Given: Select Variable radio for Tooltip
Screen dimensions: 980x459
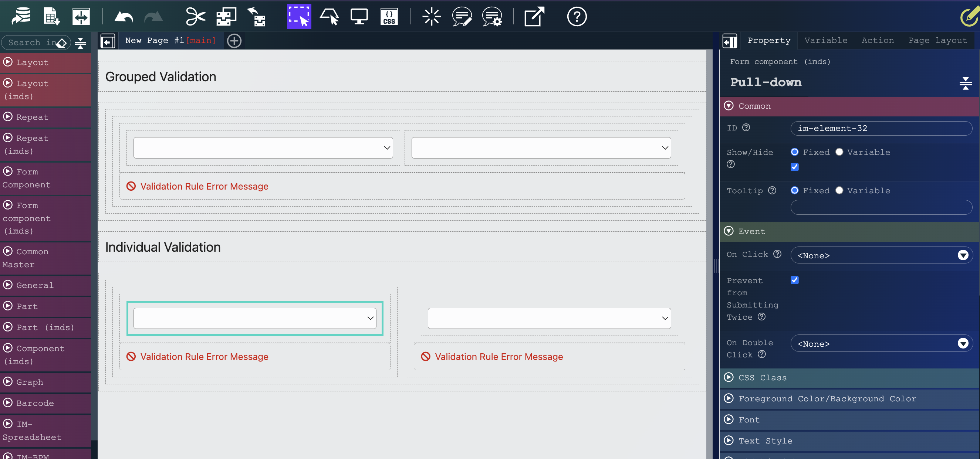Looking at the screenshot, I should [x=839, y=191].
